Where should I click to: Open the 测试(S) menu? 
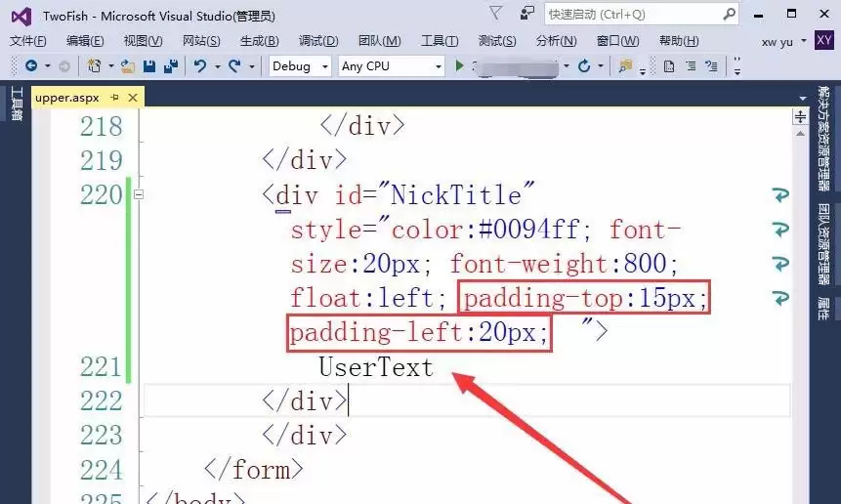(x=496, y=41)
